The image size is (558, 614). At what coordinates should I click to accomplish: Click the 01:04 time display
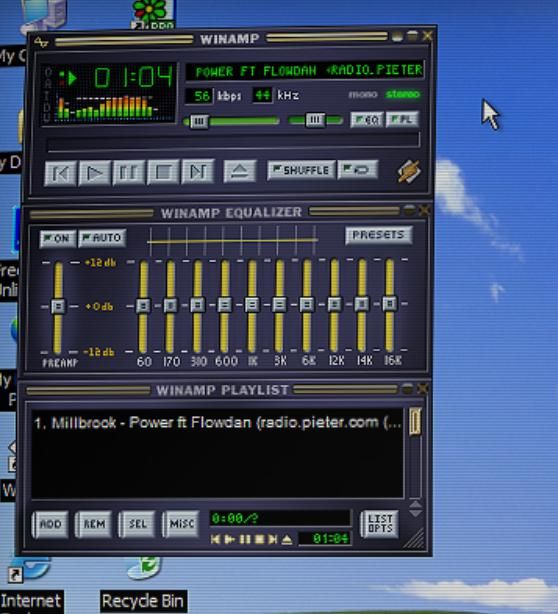(x=134, y=77)
